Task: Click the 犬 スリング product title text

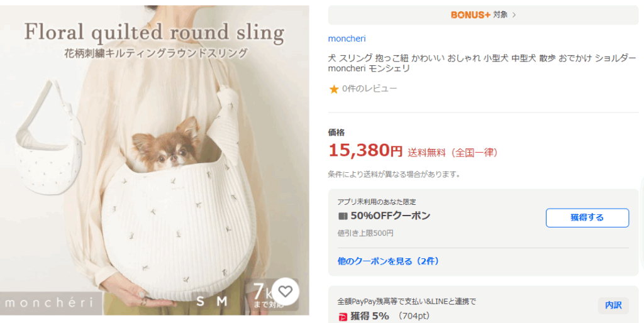Action: point(482,63)
